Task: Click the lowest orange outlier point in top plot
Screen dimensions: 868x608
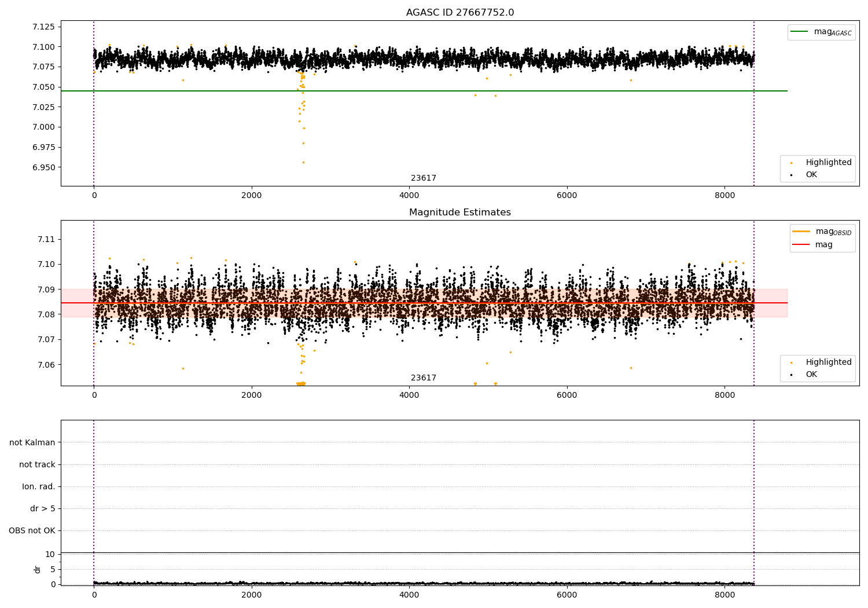Action: tap(303, 162)
